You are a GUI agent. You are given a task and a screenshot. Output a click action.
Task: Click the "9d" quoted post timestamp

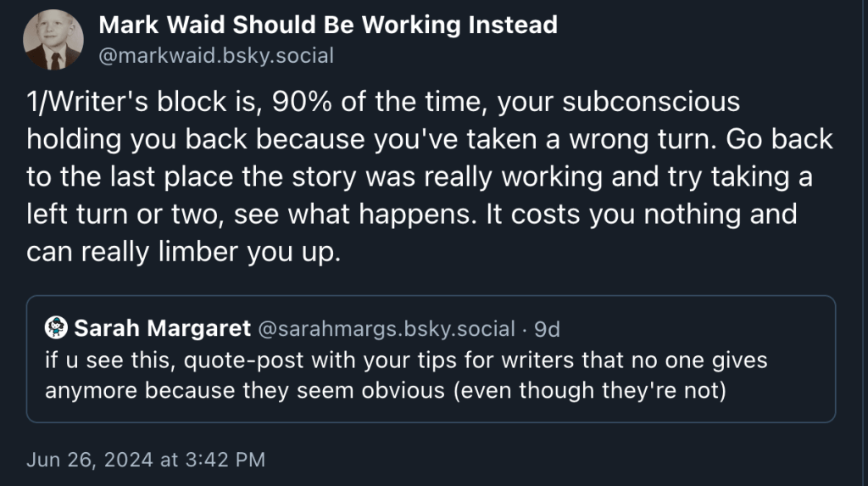(x=548, y=328)
